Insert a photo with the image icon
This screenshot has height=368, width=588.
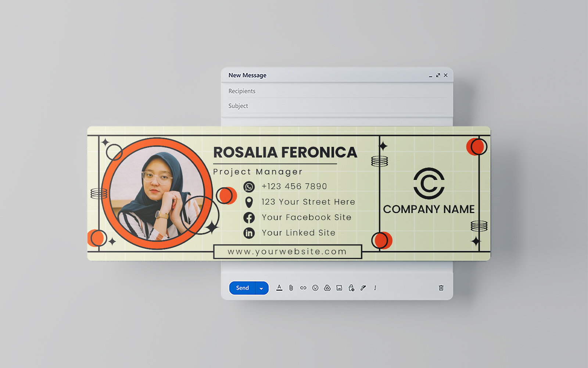pos(339,288)
